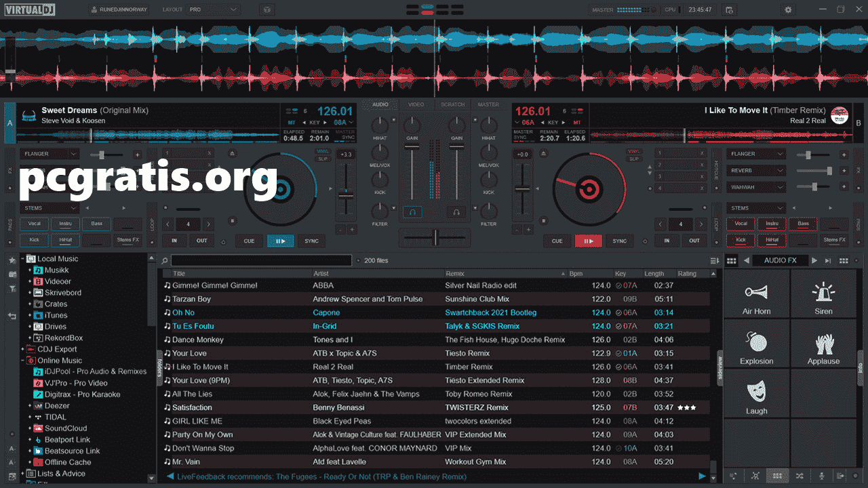868x488 pixels.
Task: Click the microphone icon in sampler bottom bar
Action: coord(821,476)
